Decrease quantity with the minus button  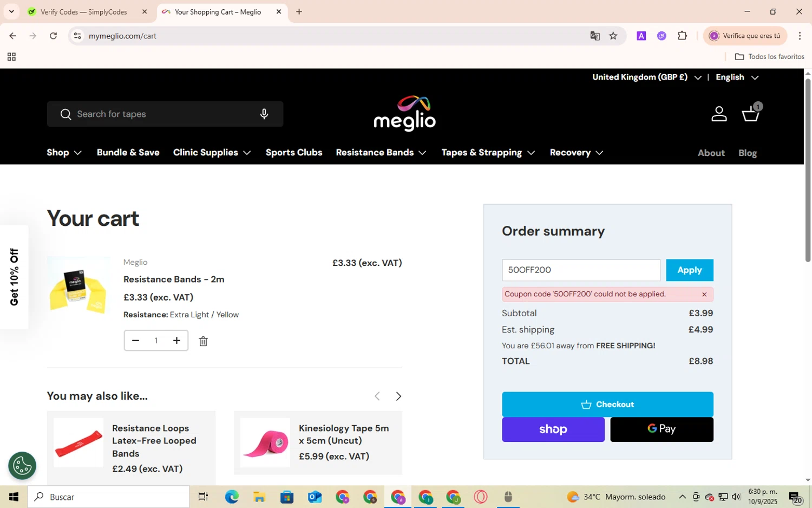click(x=136, y=341)
